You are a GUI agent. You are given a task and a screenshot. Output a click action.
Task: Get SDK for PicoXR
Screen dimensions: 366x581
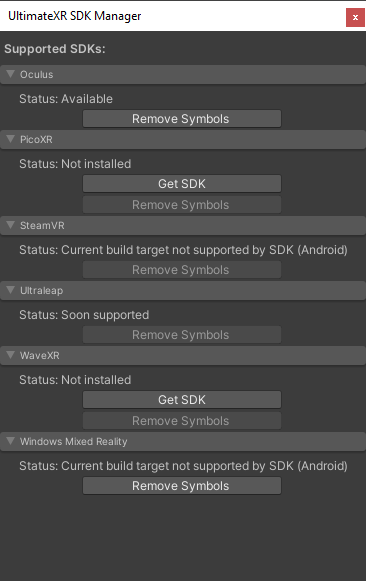(182, 183)
